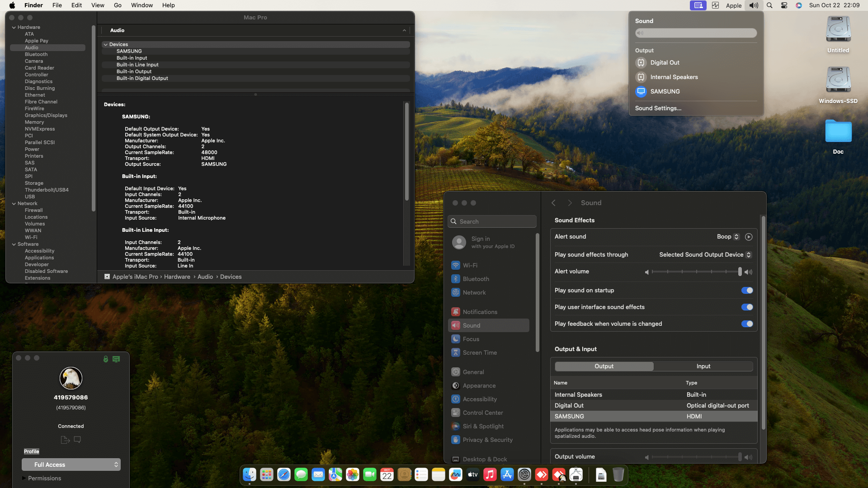Open Launchpad from the Dock
This screenshot has width=868, height=488.
tap(267, 474)
